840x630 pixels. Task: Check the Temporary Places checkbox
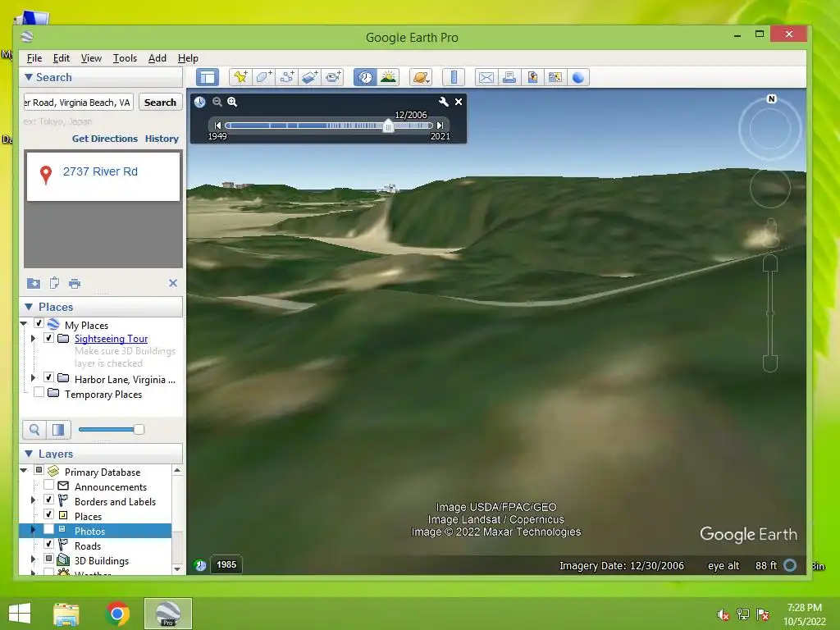[x=39, y=392]
